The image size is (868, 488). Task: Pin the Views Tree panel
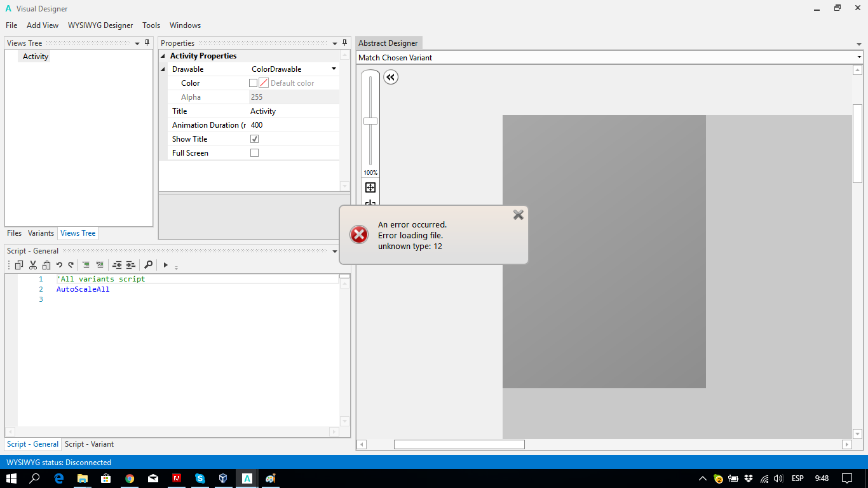point(147,43)
